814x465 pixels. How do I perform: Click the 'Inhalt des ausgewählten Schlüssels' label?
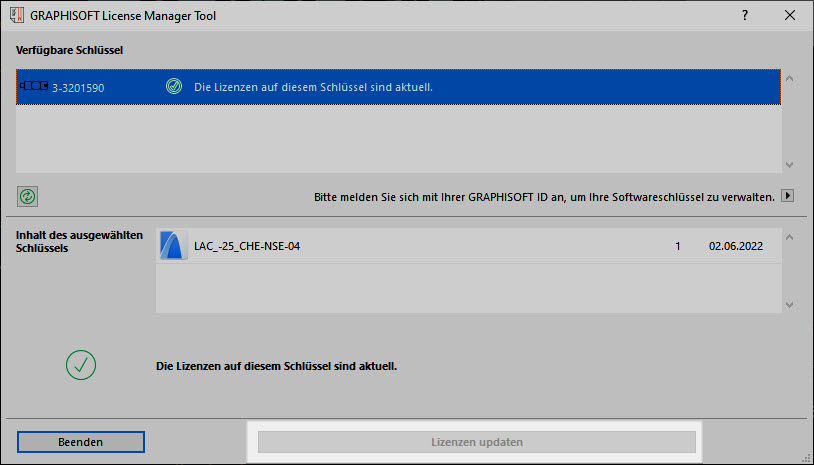[x=79, y=241]
